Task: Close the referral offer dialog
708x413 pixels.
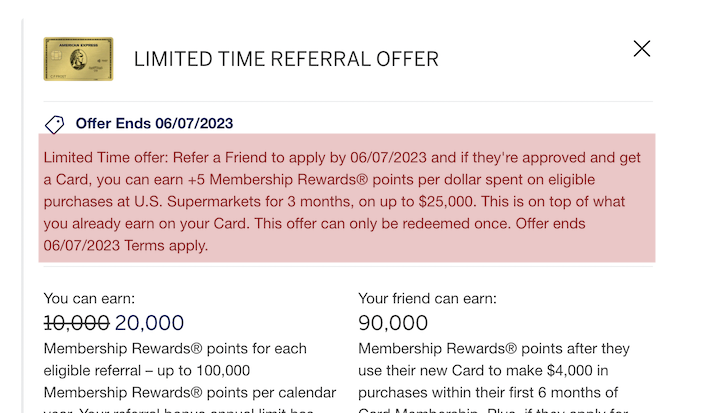Action: point(642,49)
